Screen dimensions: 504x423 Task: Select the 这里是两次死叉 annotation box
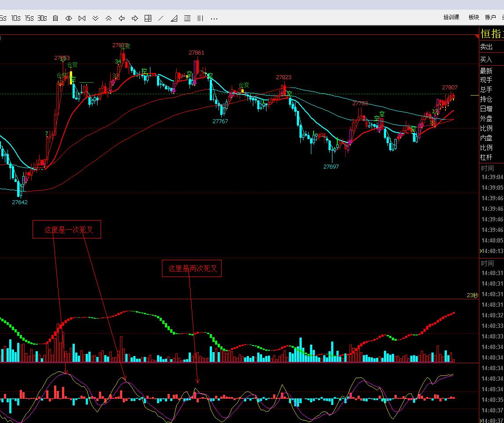coord(192,268)
